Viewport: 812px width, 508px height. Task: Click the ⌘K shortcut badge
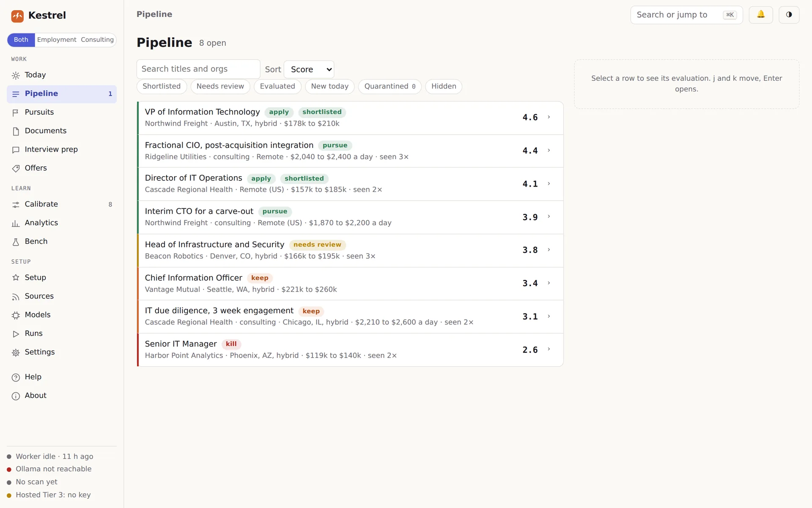point(730,15)
